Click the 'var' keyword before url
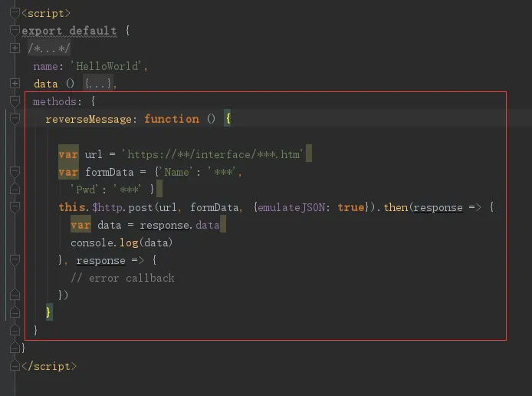Screen dimensions: 532x396 [x=68, y=154]
